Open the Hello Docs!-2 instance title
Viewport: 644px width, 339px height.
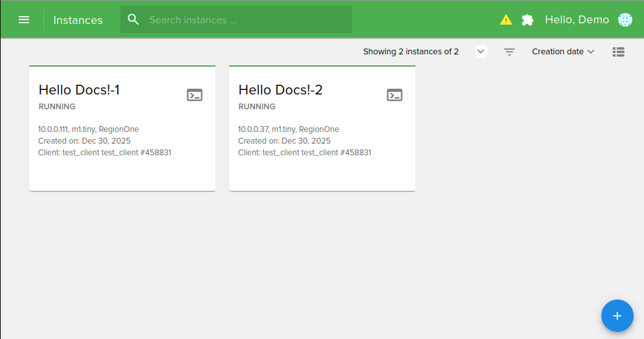[x=280, y=90]
